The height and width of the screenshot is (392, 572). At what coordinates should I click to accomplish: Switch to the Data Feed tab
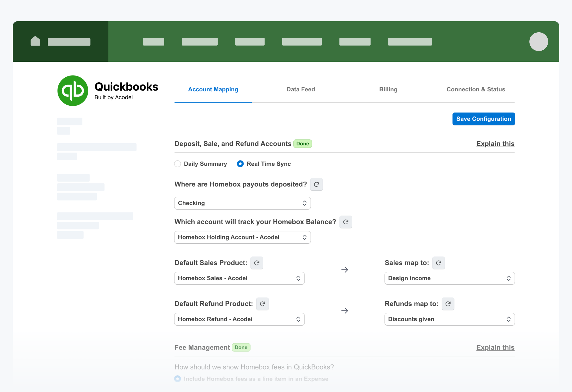click(x=301, y=90)
